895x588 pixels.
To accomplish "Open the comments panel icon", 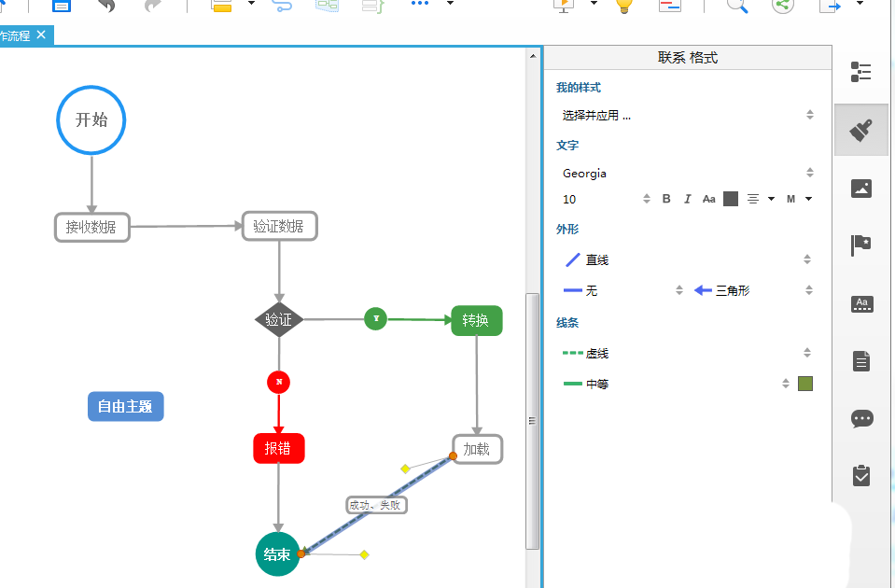I will tap(860, 418).
